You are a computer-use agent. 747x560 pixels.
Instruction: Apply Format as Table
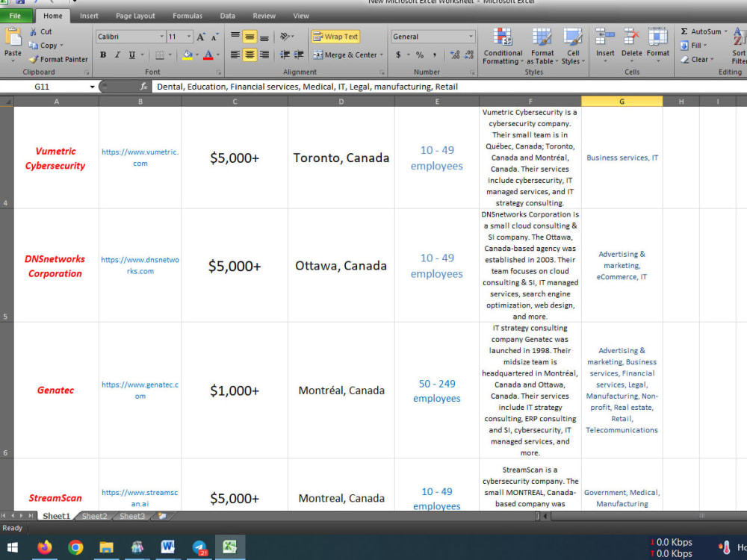pos(542,46)
